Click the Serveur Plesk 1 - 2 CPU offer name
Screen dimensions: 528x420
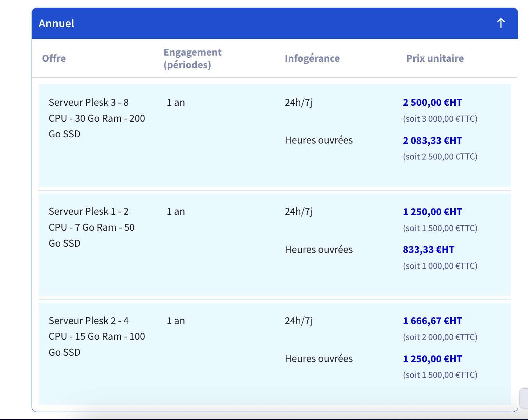click(92, 227)
